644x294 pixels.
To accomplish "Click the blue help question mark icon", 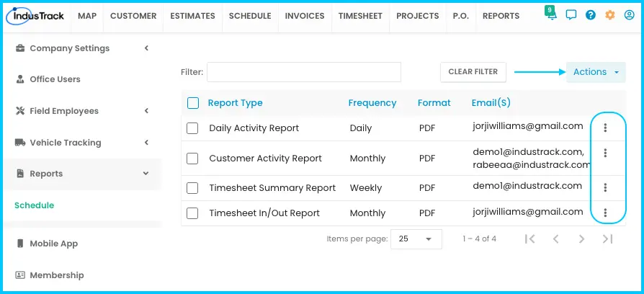I will point(591,16).
